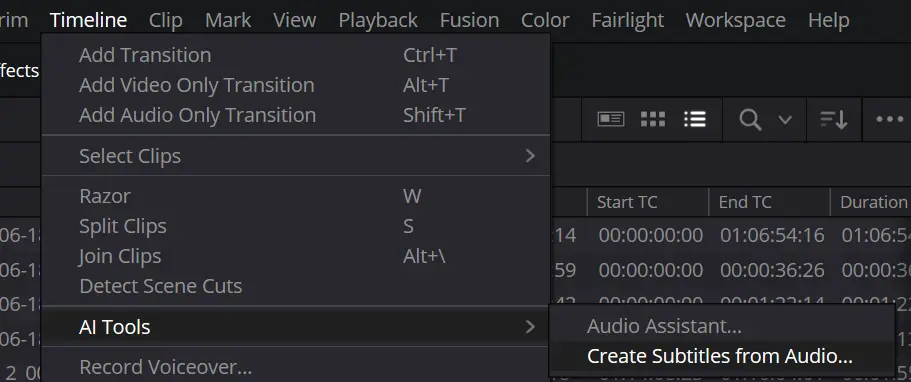Open the Clip menu
Screen dimensions: 911x382
(166, 20)
